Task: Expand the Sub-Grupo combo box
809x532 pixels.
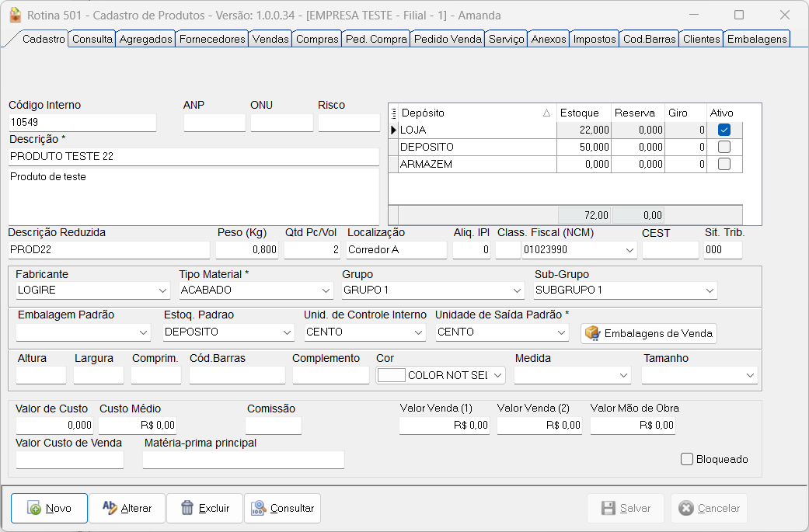Action: 710,290
